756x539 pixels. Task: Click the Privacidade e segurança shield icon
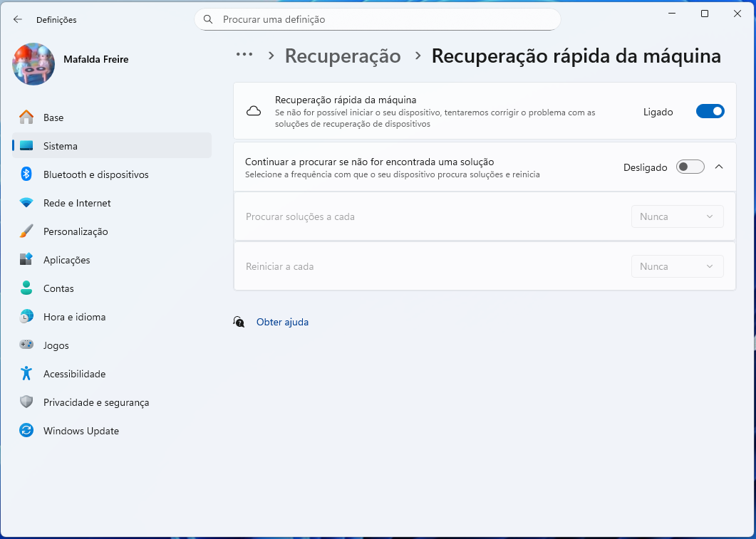click(26, 402)
